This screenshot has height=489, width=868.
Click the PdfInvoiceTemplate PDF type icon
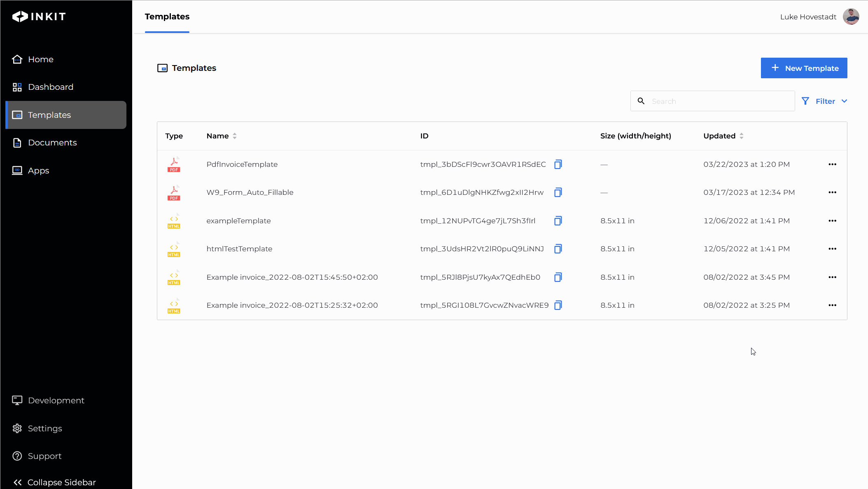tap(174, 165)
